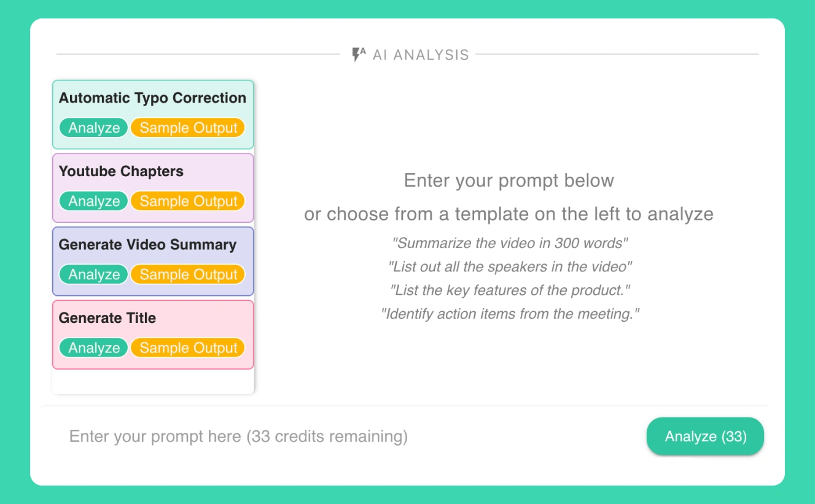This screenshot has width=815, height=504.
Task: View Sample Output for Youtube Chapters
Action: (188, 201)
